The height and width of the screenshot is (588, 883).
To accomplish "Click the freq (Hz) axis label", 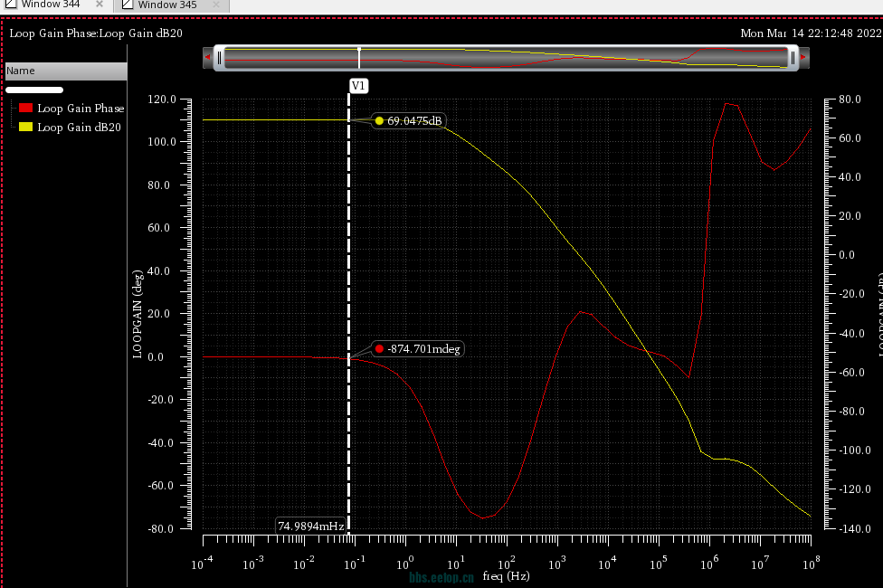I will tap(507, 576).
